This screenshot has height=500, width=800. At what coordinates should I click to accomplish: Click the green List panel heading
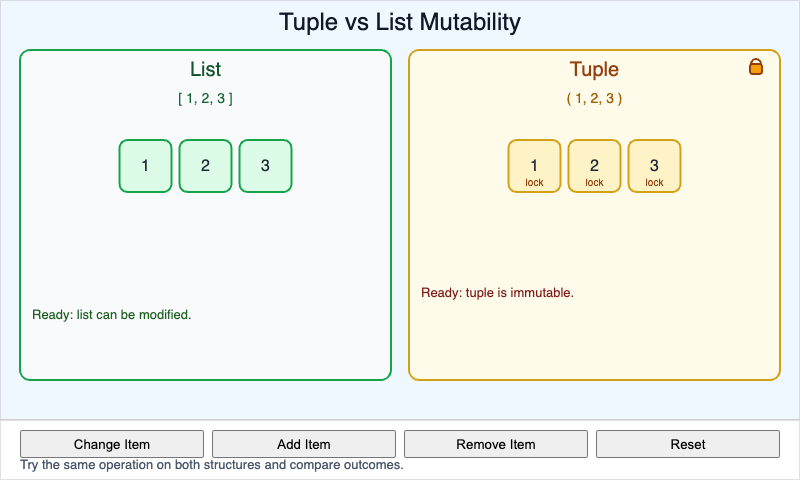click(x=205, y=70)
